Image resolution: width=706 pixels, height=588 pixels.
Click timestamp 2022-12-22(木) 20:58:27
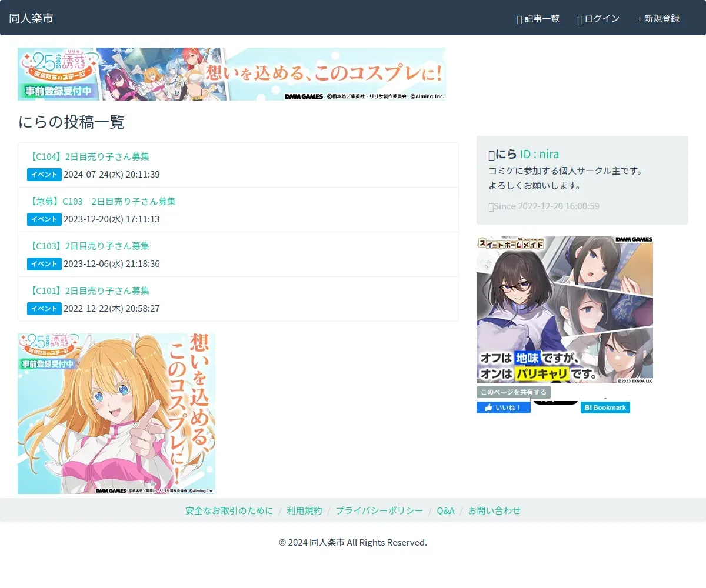(111, 309)
